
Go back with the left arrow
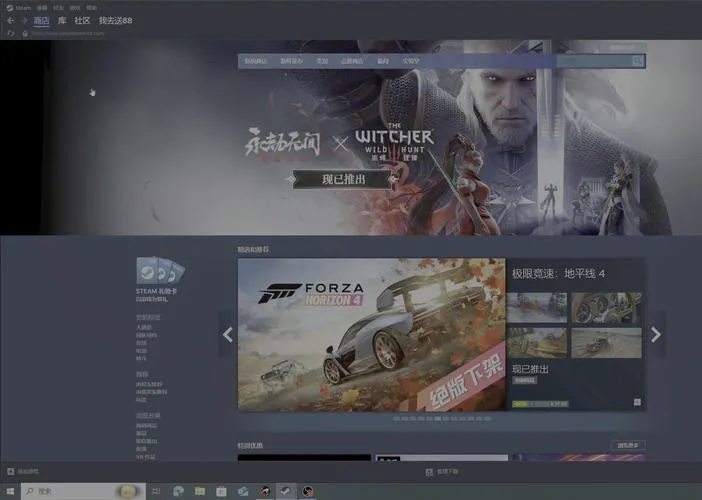point(10,21)
